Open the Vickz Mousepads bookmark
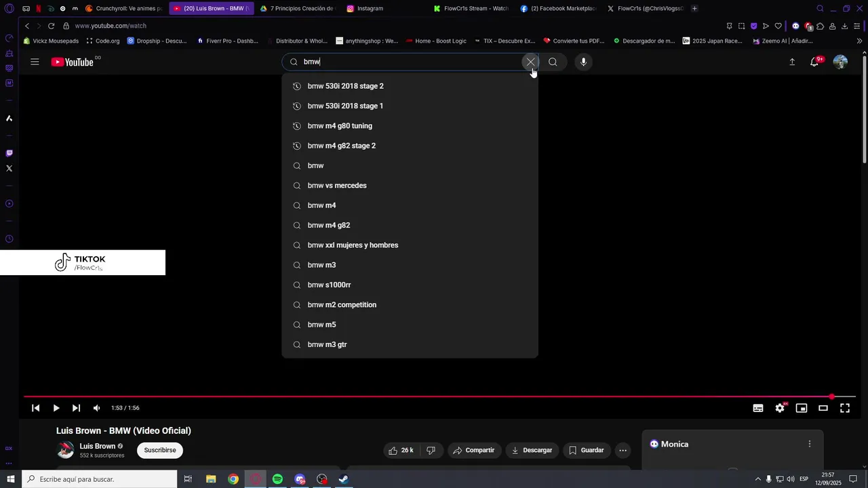Screen dimensions: 868x488 coord(51,41)
